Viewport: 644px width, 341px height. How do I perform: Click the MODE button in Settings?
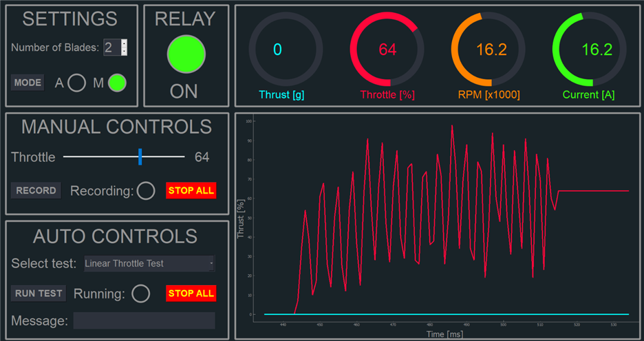[28, 83]
